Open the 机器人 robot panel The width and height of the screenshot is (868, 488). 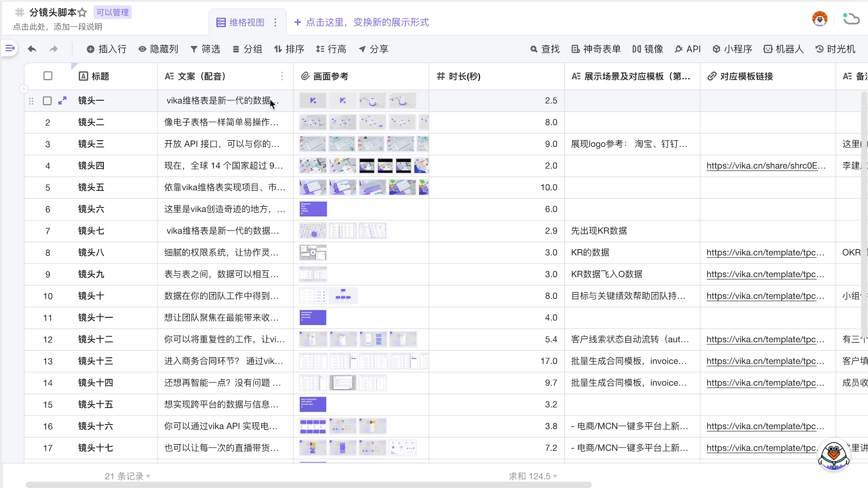point(783,49)
